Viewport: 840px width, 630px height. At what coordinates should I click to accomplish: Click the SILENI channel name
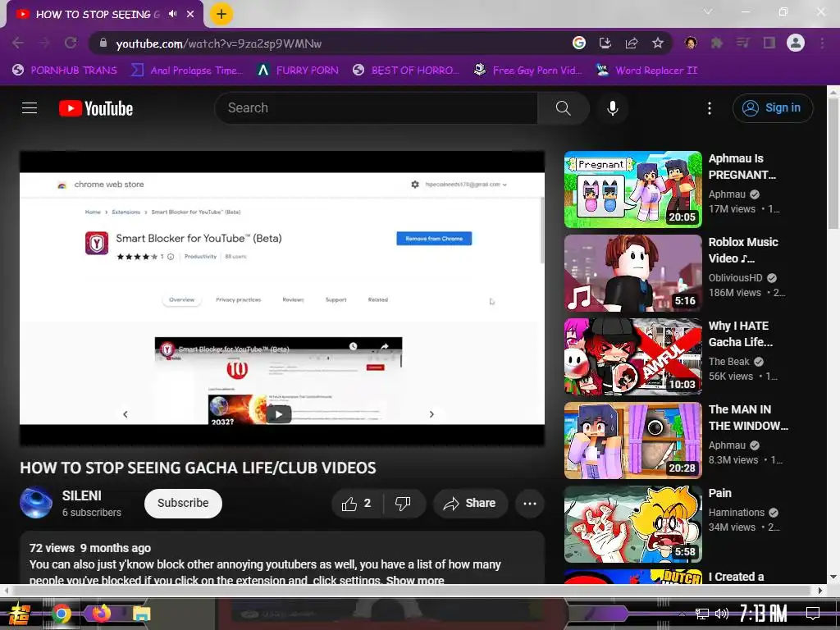point(81,495)
